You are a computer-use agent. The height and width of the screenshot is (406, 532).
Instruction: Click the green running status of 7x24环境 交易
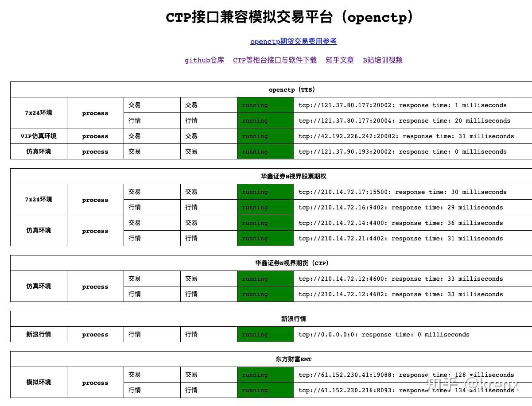265,105
